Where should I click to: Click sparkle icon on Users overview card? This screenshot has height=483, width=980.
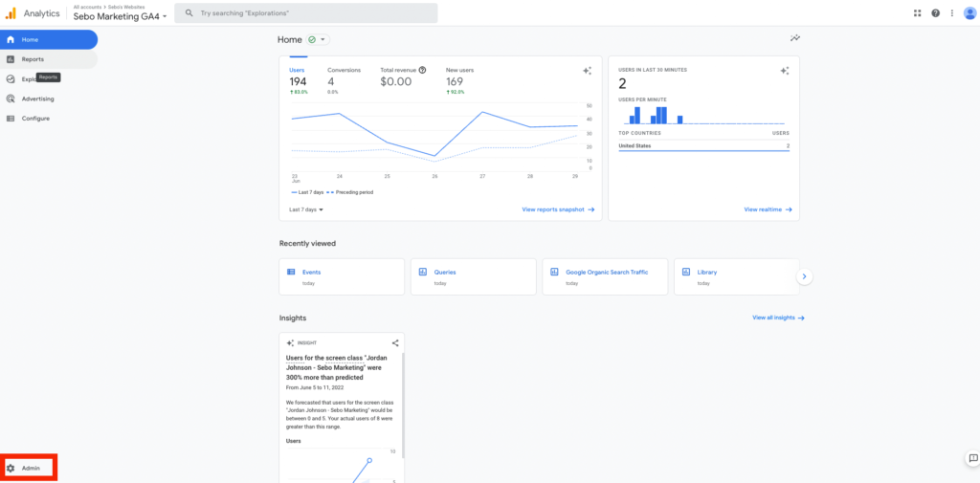click(x=587, y=71)
